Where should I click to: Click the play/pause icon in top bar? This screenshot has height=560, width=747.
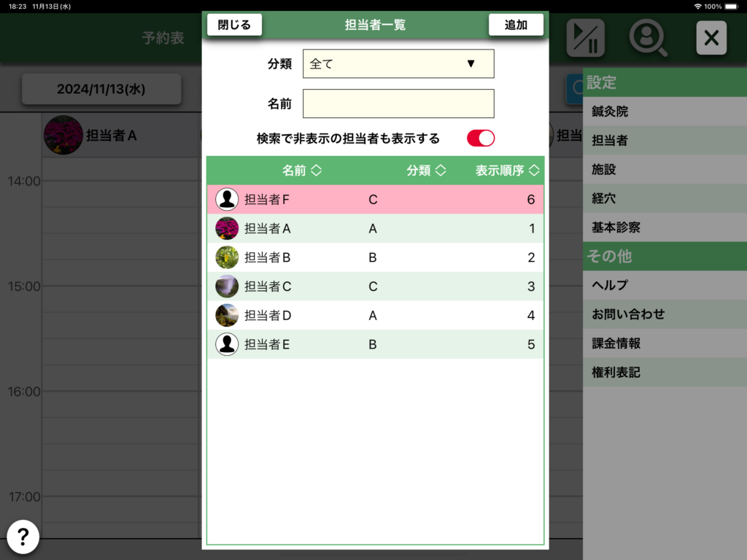(x=585, y=38)
